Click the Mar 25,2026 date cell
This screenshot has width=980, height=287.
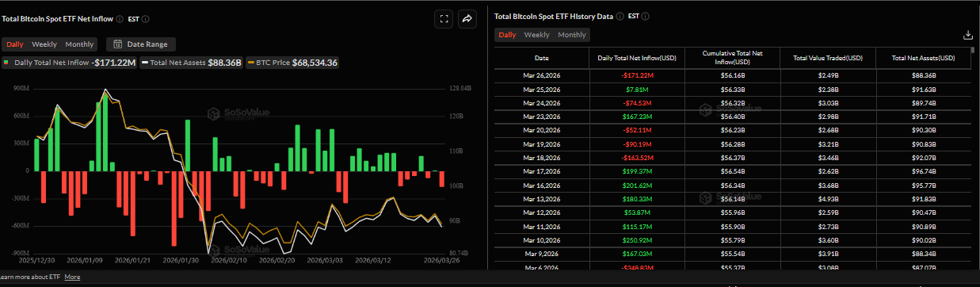pyautogui.click(x=541, y=90)
